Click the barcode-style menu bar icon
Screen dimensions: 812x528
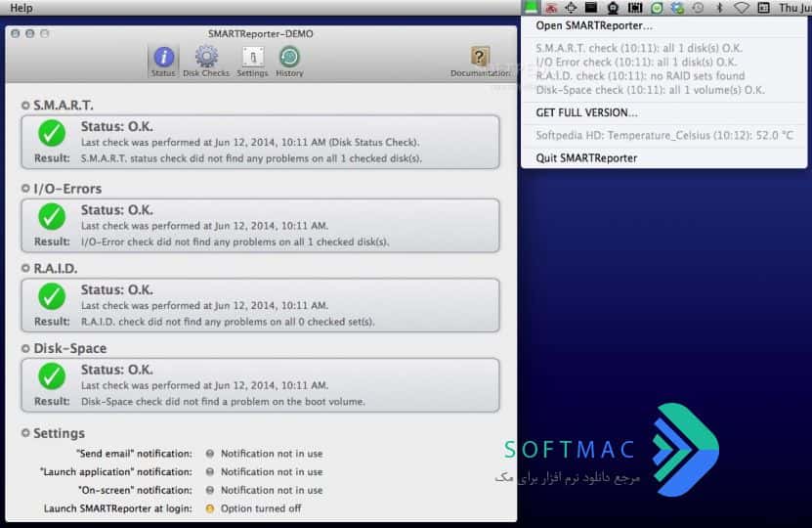click(x=635, y=8)
